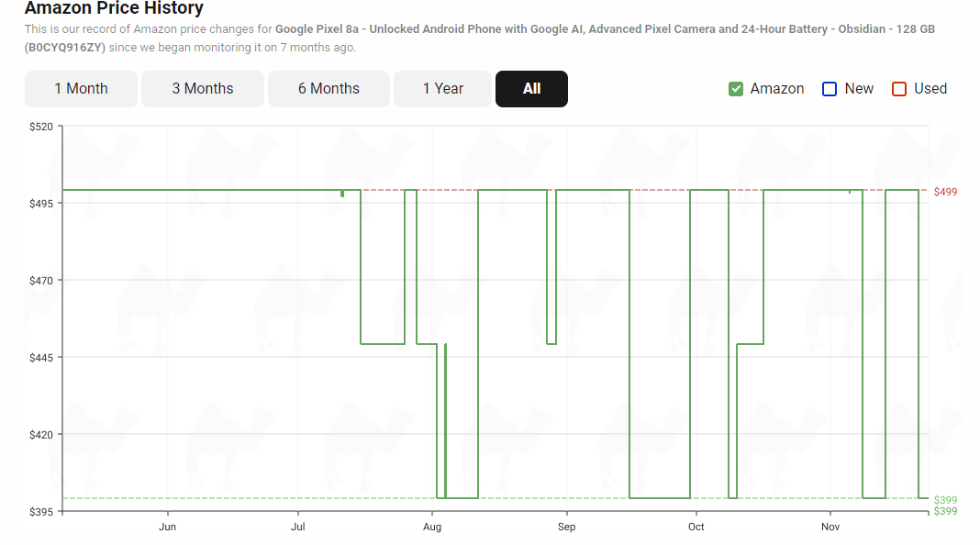Click the $445 label on the price axis
The height and width of the screenshot is (545, 980).
point(41,358)
